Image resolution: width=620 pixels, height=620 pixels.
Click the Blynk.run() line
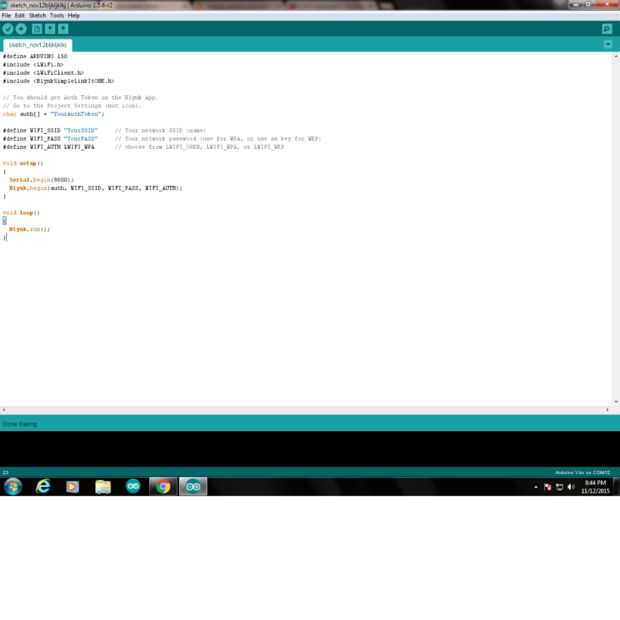(x=29, y=229)
